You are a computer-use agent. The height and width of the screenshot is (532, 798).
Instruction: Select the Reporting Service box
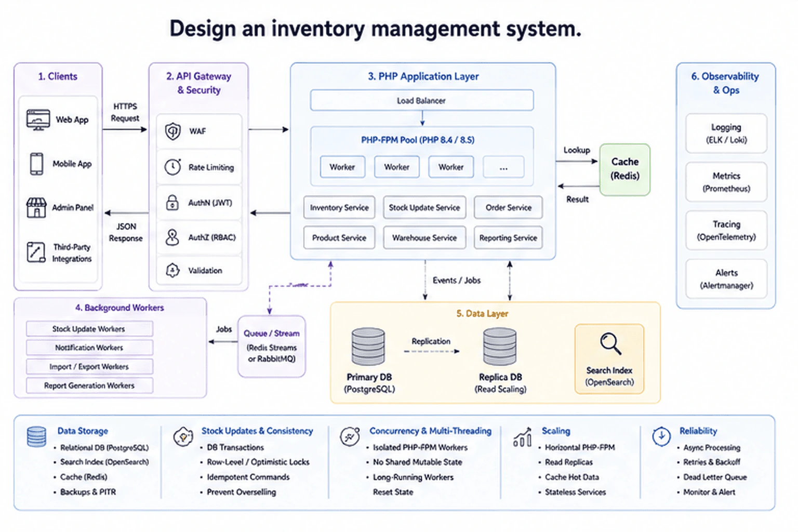(x=508, y=237)
